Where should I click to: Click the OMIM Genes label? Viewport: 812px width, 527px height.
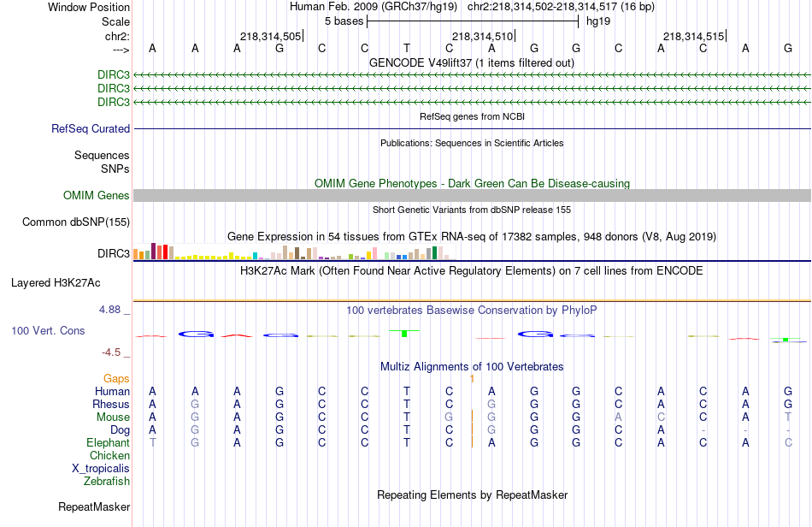97,195
